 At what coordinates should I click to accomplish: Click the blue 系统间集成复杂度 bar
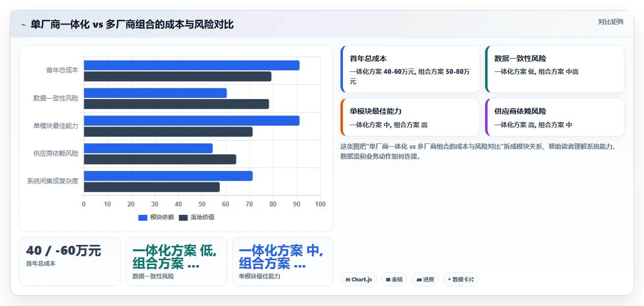pos(168,176)
